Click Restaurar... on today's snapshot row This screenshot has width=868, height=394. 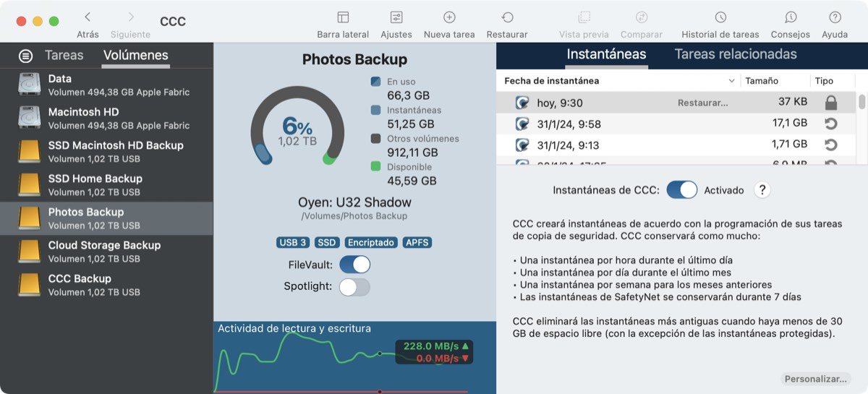[702, 103]
